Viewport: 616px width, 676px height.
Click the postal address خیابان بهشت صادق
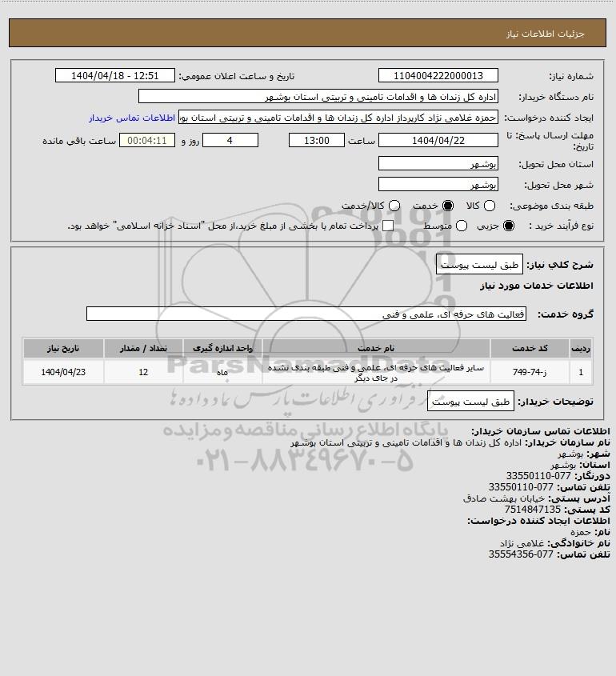pyautogui.click(x=503, y=498)
